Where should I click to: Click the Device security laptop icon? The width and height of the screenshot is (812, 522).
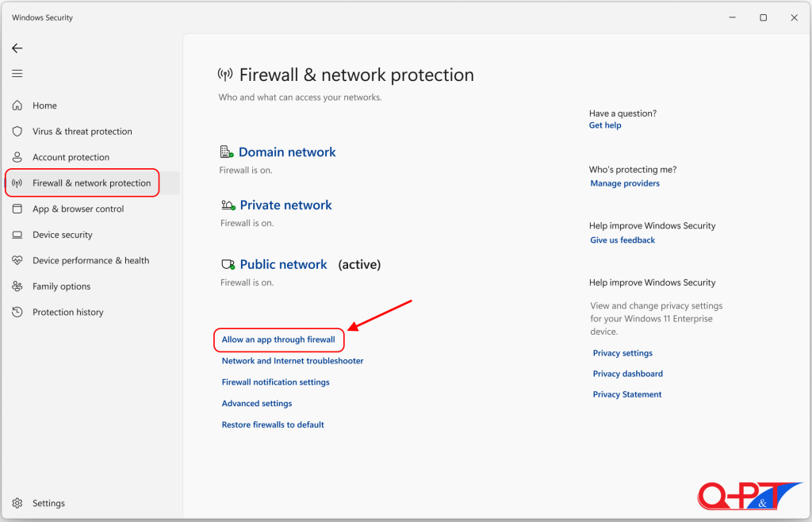click(x=17, y=235)
